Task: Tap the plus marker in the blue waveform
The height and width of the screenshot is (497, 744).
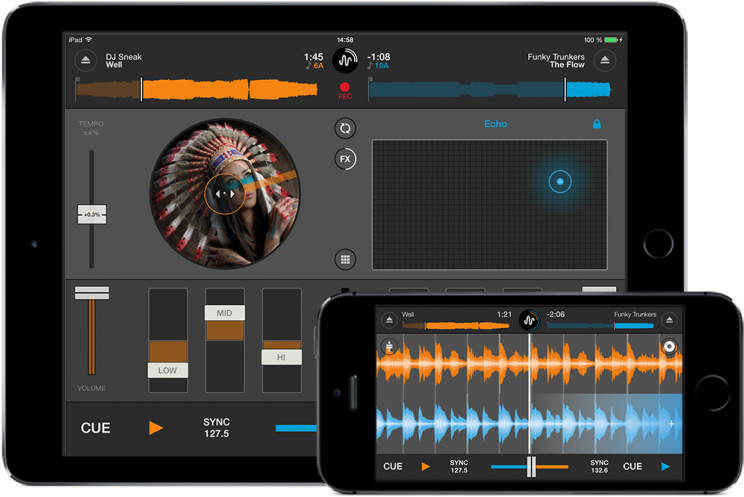Action: 671,423
